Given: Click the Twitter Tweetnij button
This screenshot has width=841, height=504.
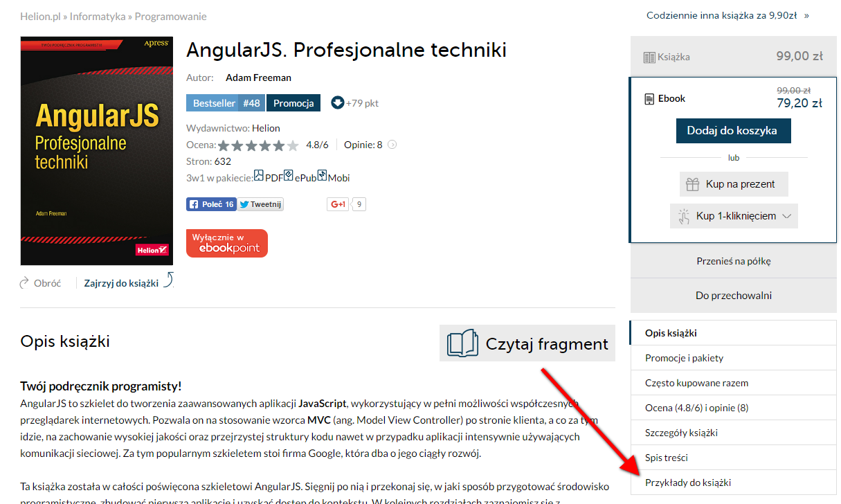Looking at the screenshot, I should coord(260,204).
